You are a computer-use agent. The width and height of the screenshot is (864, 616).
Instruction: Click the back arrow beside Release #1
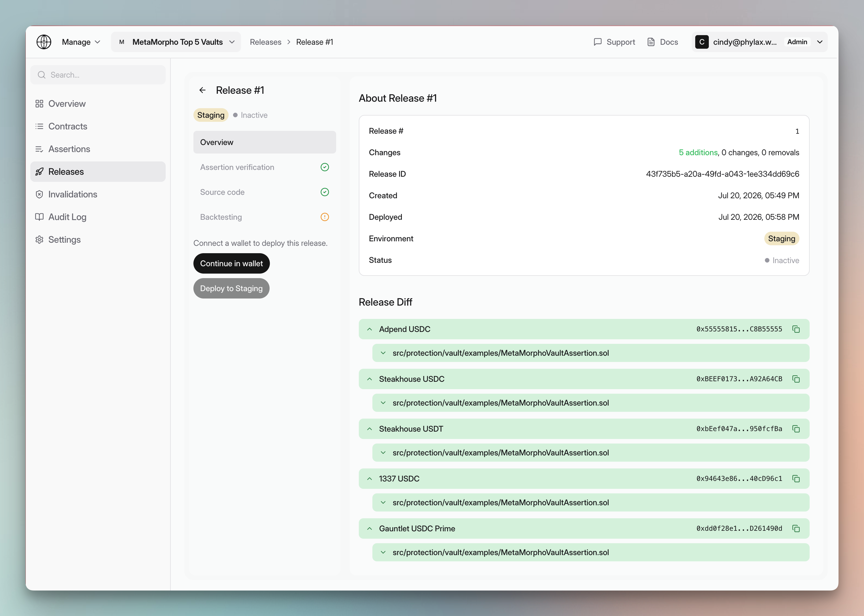(x=202, y=90)
